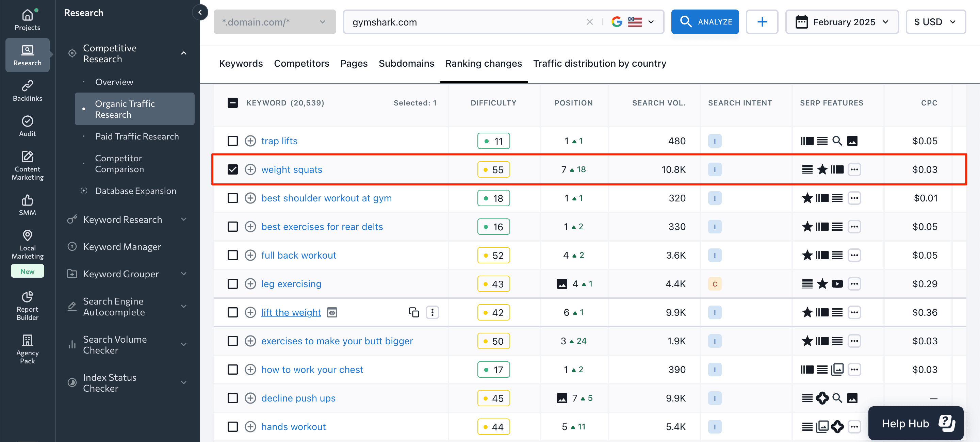The image size is (980, 442).
Task: Copy the 'lift the weight' keyword
Action: tap(414, 312)
